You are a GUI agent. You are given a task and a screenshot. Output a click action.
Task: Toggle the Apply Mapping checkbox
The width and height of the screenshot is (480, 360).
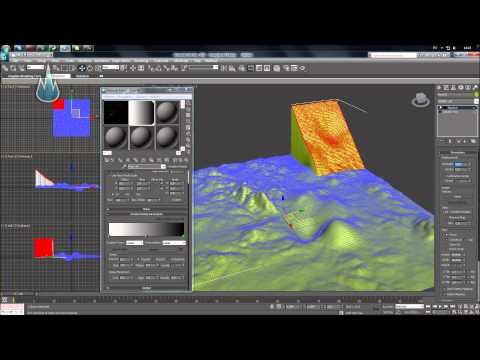pyautogui.click(x=444, y=294)
